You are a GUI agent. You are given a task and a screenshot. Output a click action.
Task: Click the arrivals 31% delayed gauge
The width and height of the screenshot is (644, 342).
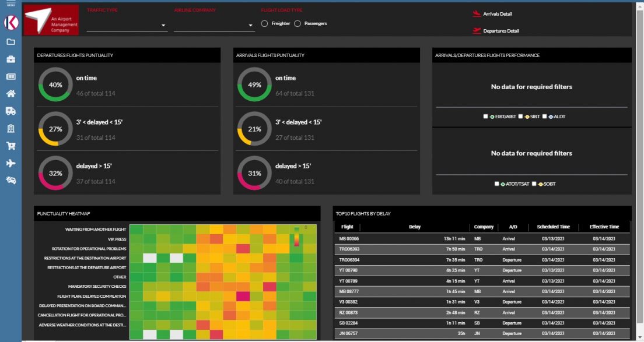254,173
